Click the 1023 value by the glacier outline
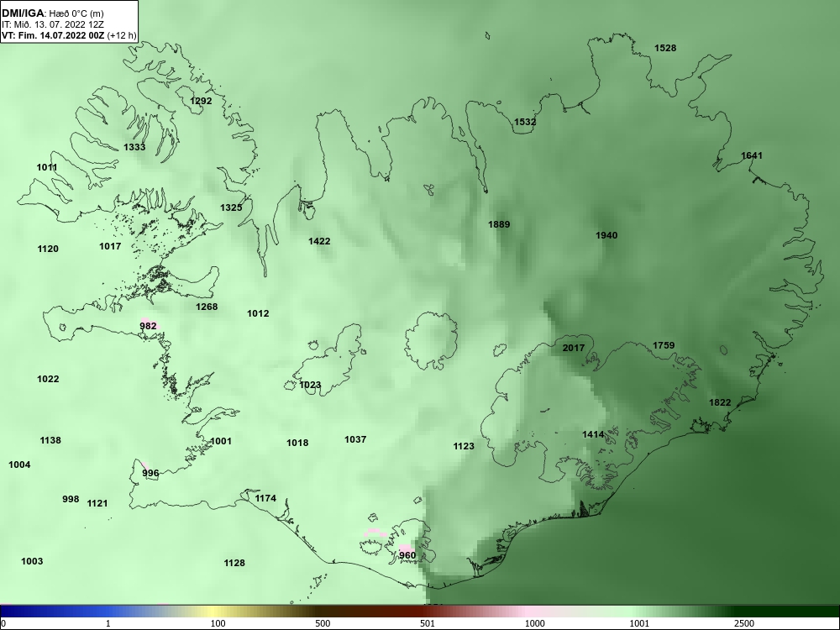The width and height of the screenshot is (840, 630). coord(310,385)
